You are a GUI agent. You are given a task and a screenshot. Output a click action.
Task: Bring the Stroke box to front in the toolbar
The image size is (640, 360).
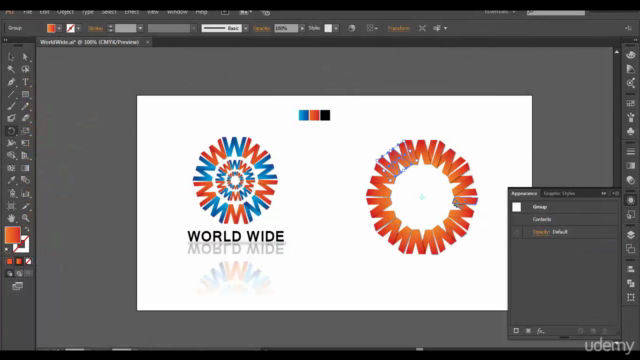tap(24, 246)
